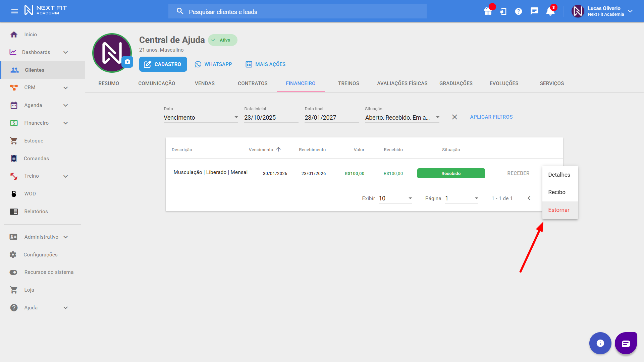Open the hamburger menu icon
Screen dimensions: 644x362
click(14, 11)
